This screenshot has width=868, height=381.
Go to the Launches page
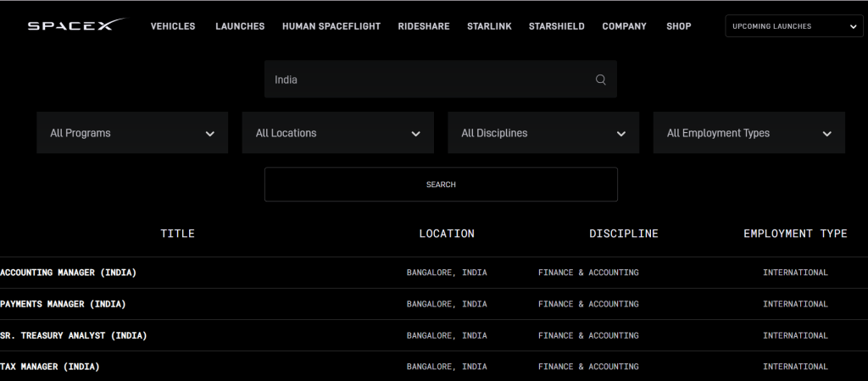[240, 26]
